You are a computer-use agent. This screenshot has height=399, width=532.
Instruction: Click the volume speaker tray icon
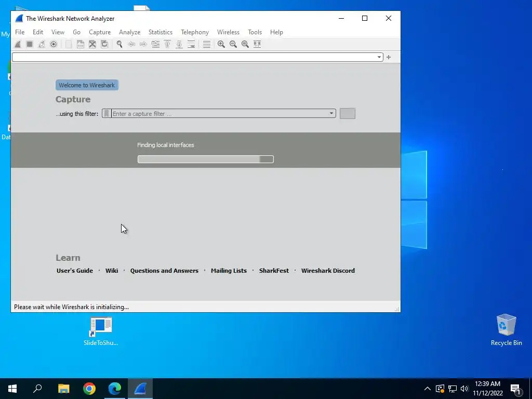464,389
